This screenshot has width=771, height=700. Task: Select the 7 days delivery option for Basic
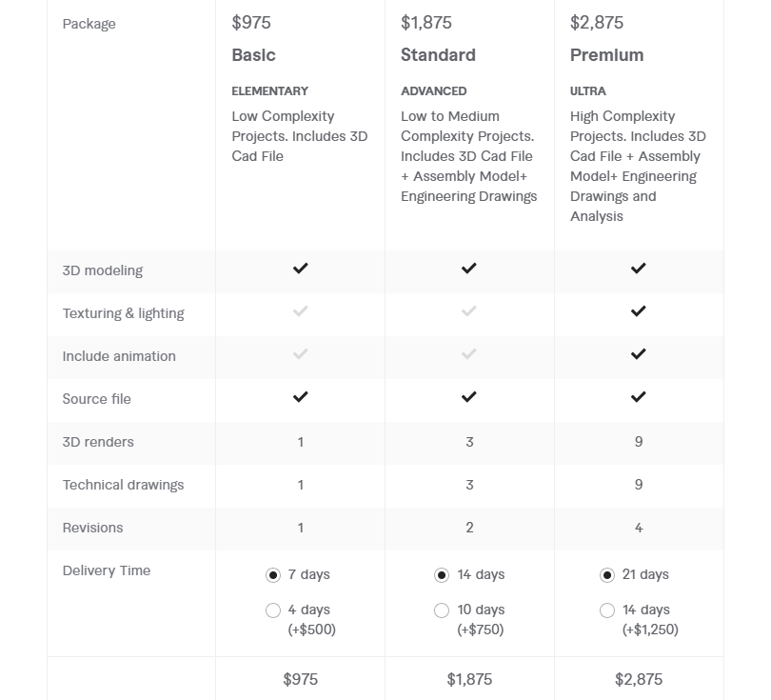pyautogui.click(x=273, y=574)
